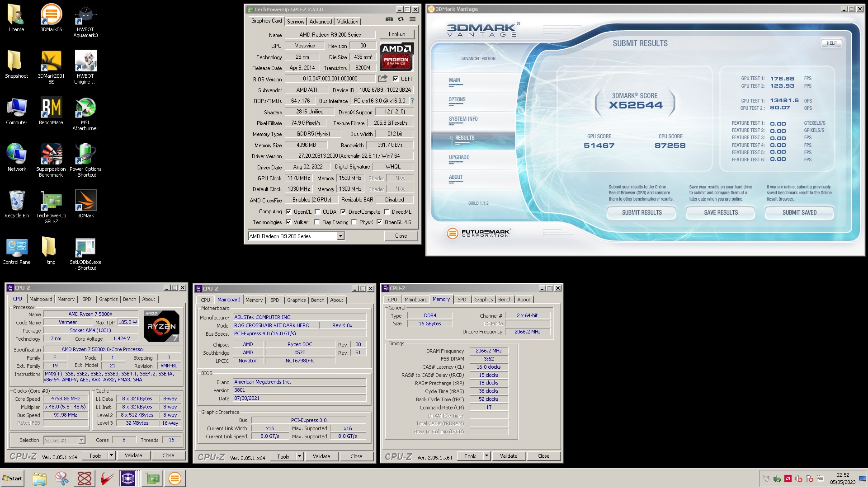Launch Superposition Benchmark shortcut
Image resolution: width=868 pixels, height=488 pixels.
(51, 160)
